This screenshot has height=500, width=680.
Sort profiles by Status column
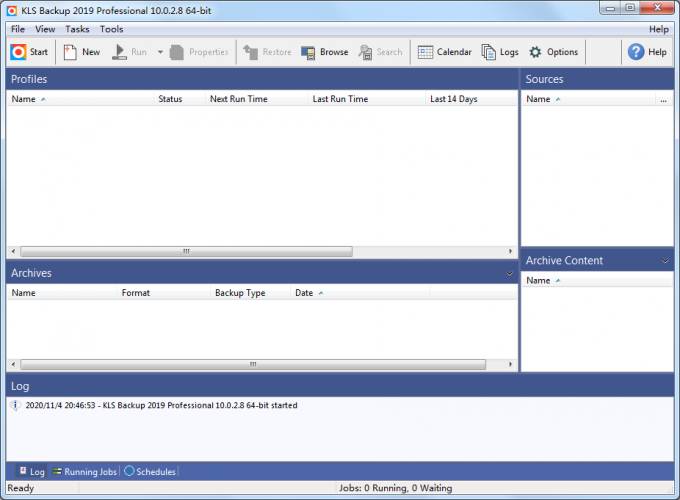pos(170,99)
